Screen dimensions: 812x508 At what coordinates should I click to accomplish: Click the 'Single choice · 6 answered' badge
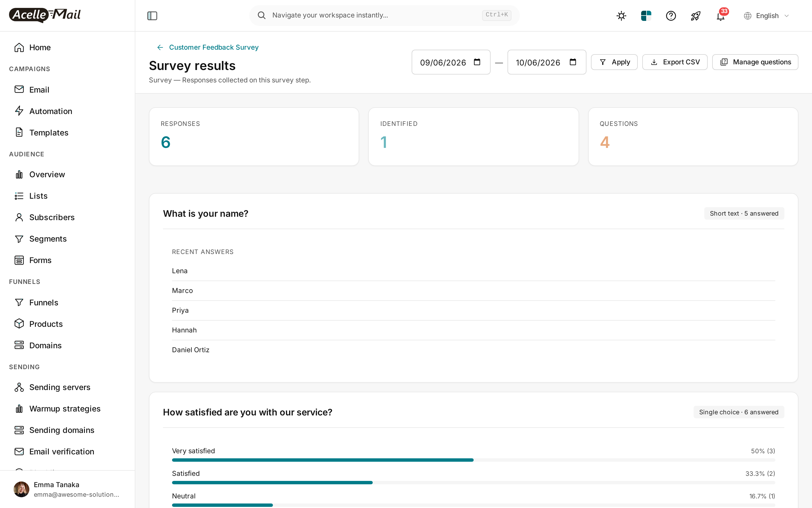(738, 412)
